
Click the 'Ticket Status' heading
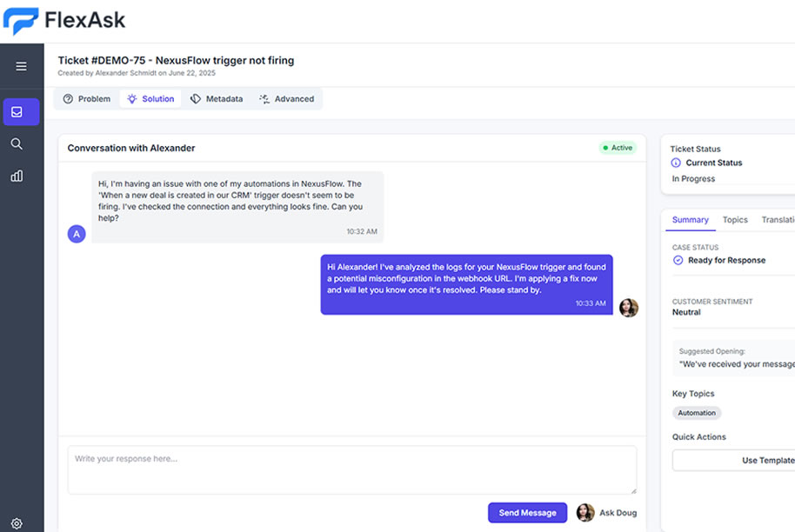point(695,149)
